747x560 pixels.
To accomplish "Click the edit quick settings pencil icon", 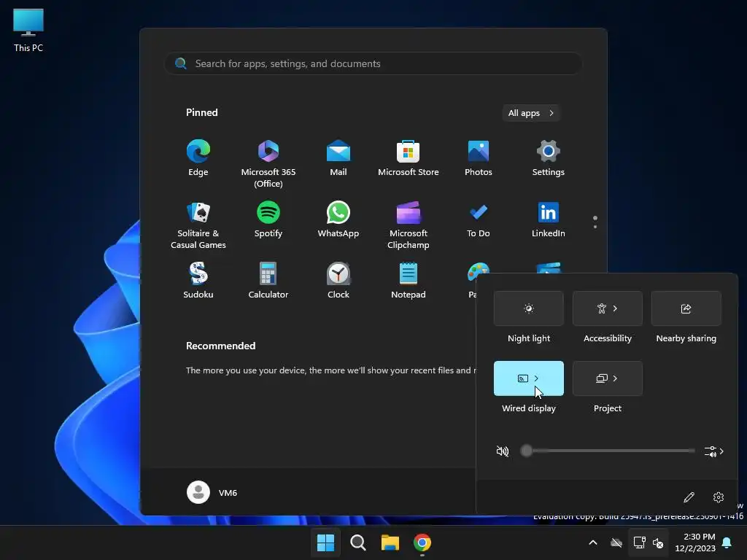I will (x=689, y=497).
